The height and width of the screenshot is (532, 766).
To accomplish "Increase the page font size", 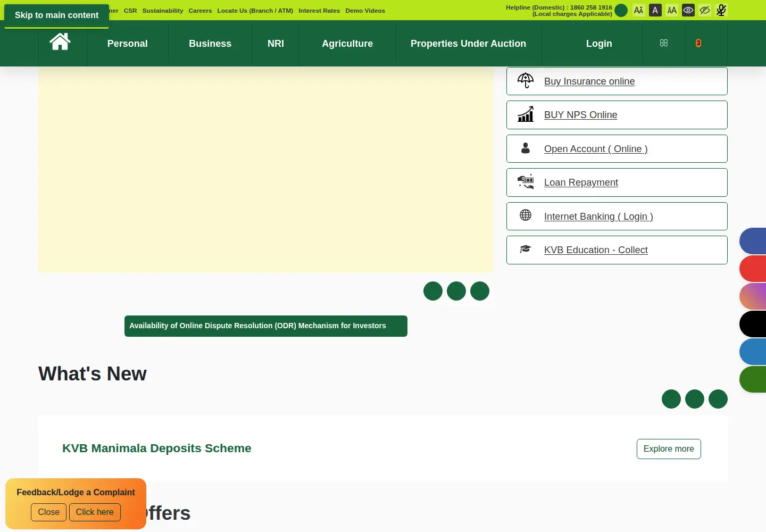I will pos(672,10).
